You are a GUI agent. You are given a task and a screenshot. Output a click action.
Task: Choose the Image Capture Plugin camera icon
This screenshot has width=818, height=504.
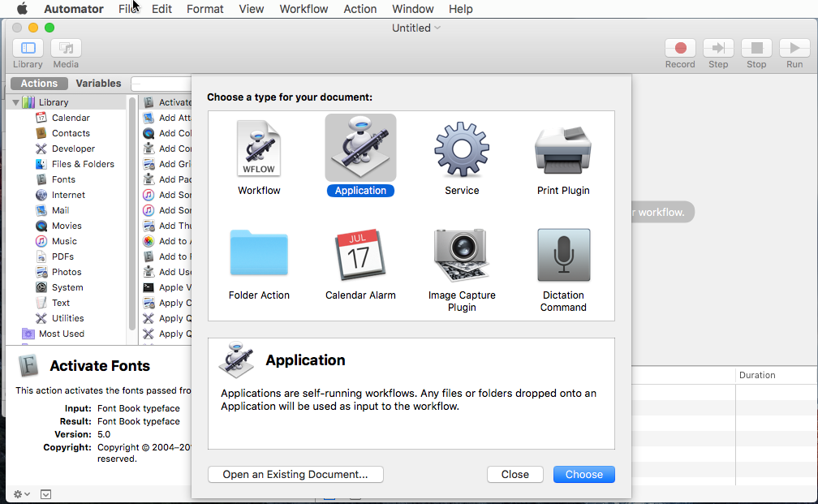tap(462, 255)
